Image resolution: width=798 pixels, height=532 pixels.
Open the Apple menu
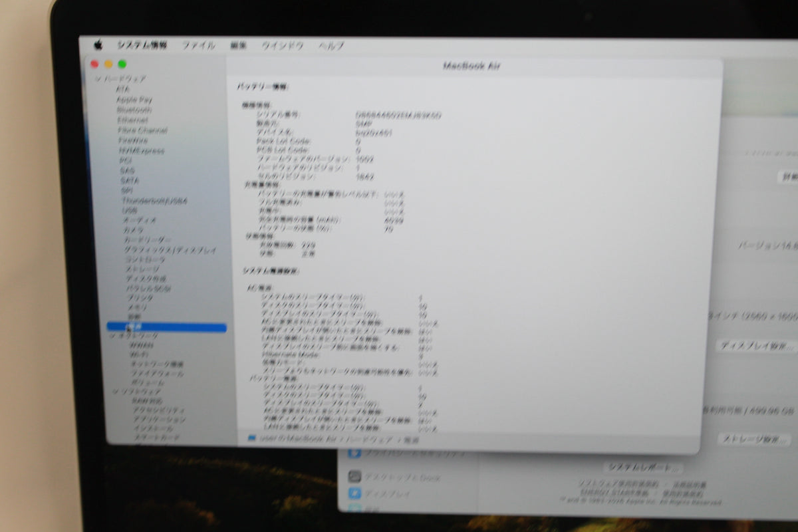click(98, 45)
